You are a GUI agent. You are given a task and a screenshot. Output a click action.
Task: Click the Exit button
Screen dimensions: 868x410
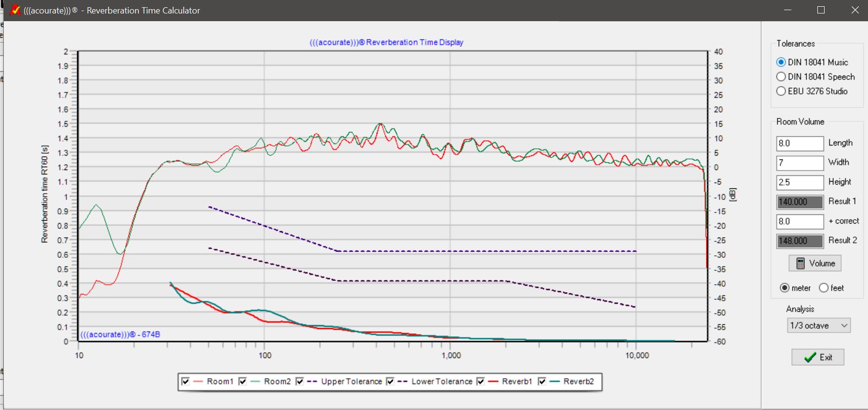click(818, 357)
